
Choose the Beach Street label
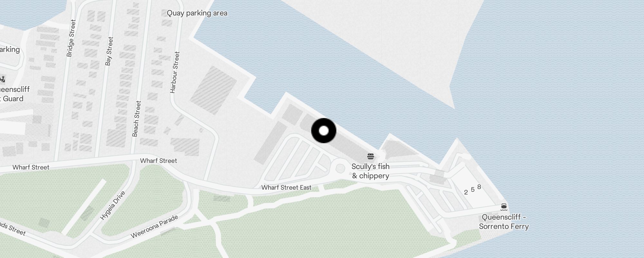click(137, 119)
